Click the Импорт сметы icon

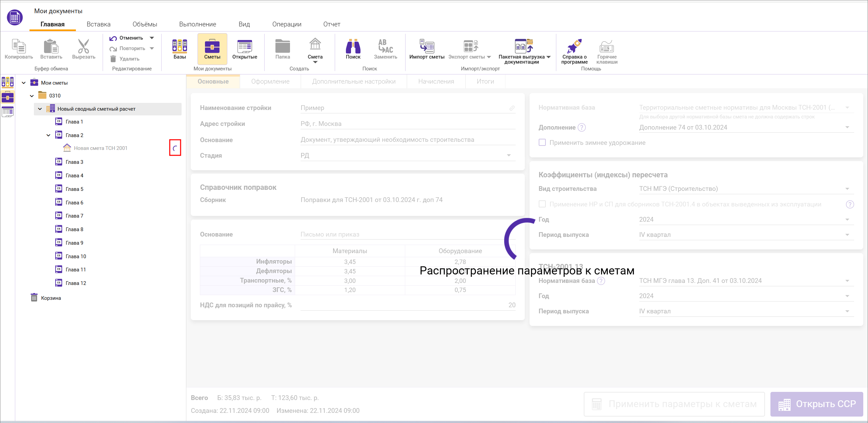click(427, 47)
